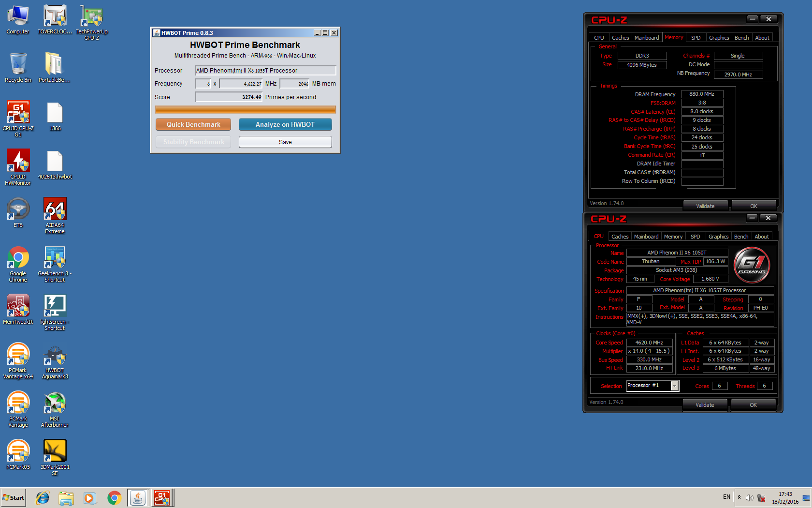Switch to Java HWBOT Prime taskbar item
812x508 pixels.
(x=138, y=497)
